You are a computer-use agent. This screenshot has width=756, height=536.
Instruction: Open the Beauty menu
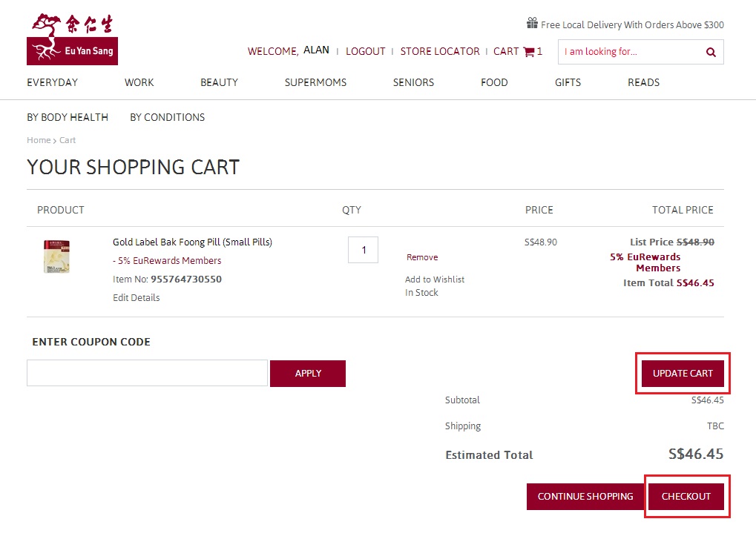219,82
